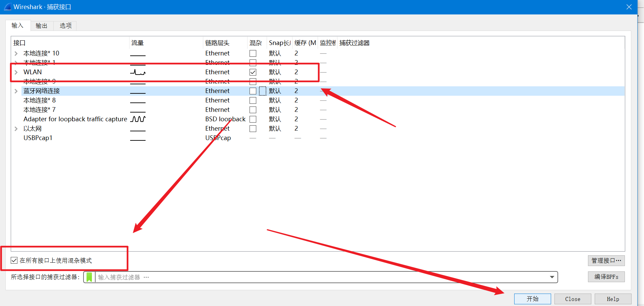644x306 pixels.
Task: Sort by the 链路层头 column header
Action: 225,43
